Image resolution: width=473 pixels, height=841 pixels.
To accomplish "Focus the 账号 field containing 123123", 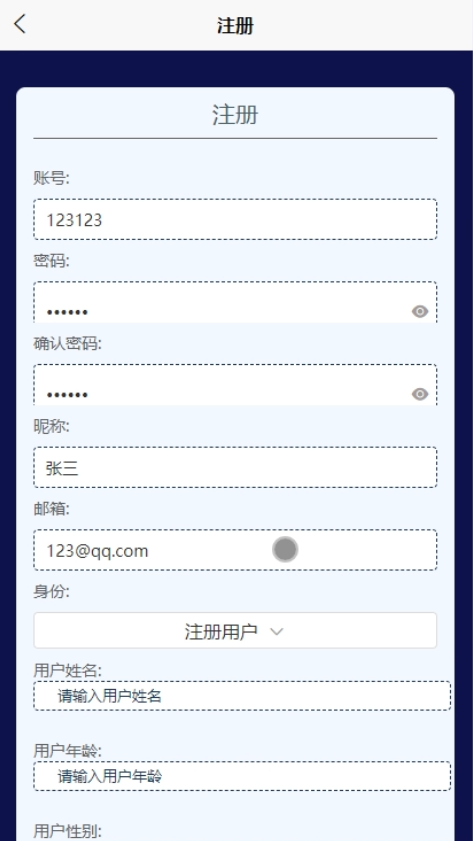I will point(235,219).
